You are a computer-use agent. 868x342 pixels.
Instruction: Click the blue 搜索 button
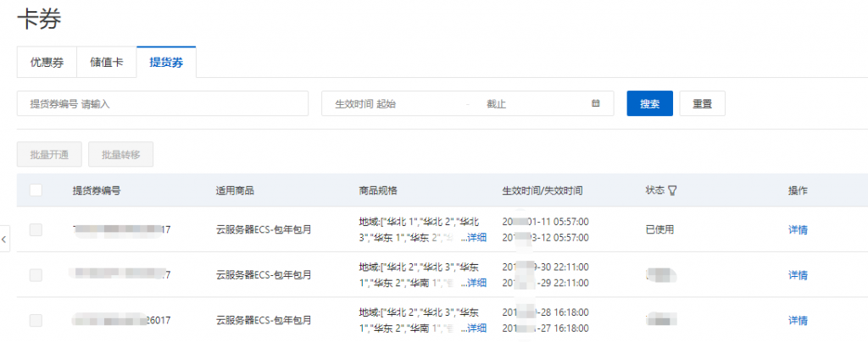point(649,103)
